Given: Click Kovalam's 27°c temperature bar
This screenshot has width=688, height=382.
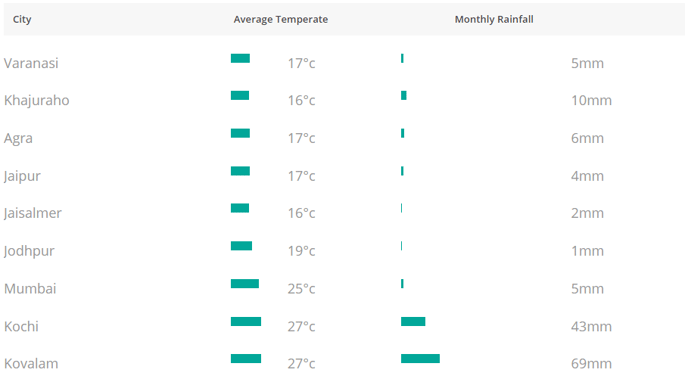Looking at the screenshot, I should tap(246, 359).
